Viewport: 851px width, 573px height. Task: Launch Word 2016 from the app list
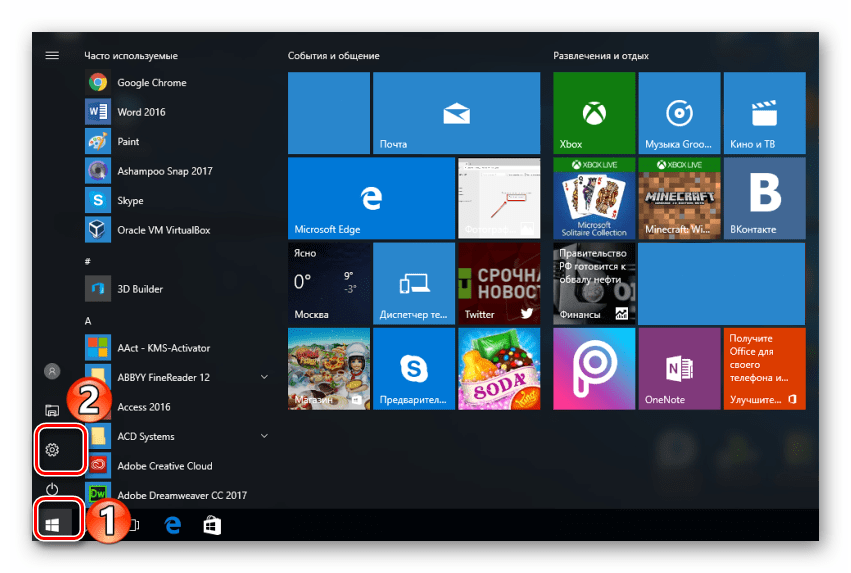coord(140,112)
